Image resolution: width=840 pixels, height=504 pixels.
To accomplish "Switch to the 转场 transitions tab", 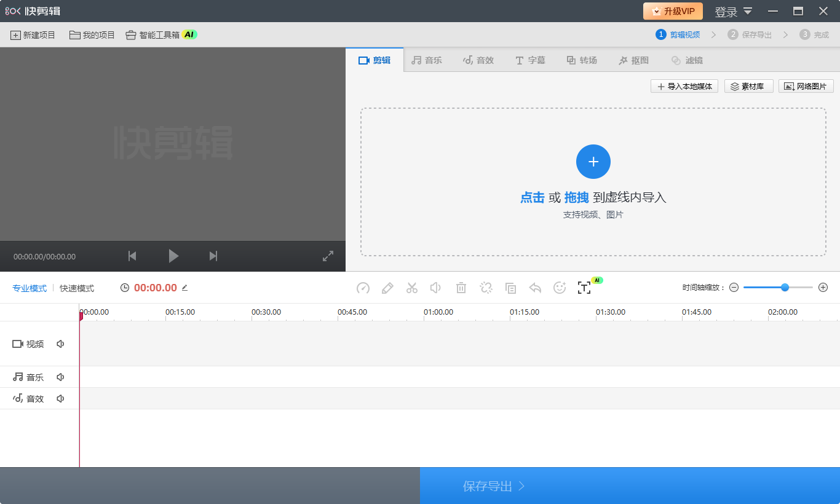I will pos(581,60).
